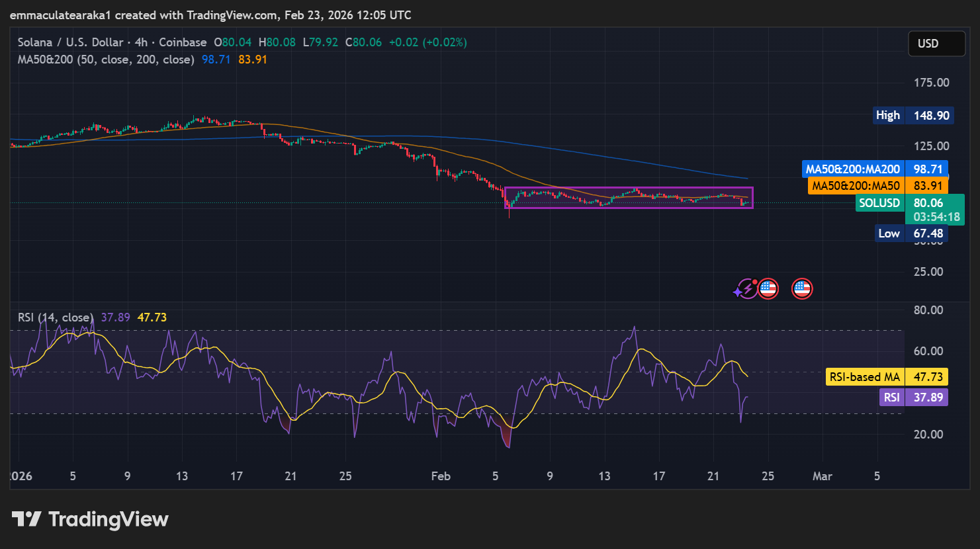Click the Feb label on time axis
Screen dimensions: 980x549
pos(441,476)
